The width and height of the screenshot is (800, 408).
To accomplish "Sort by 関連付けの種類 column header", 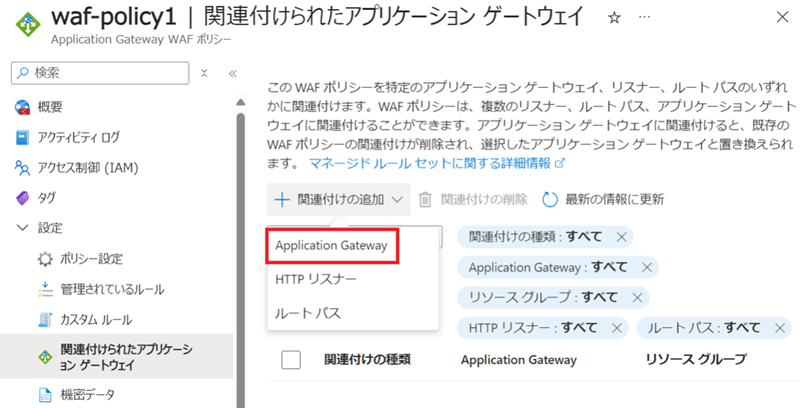I will tap(367, 360).
